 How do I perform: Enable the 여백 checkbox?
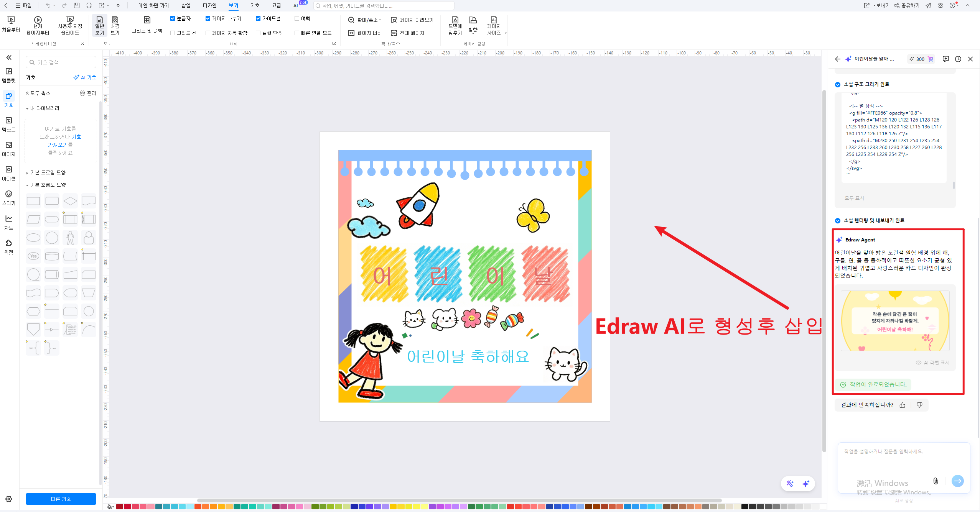pos(297,18)
